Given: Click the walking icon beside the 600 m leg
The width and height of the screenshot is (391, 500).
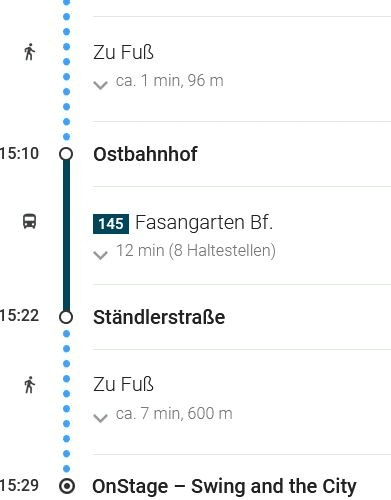Looking at the screenshot, I should [x=30, y=385].
